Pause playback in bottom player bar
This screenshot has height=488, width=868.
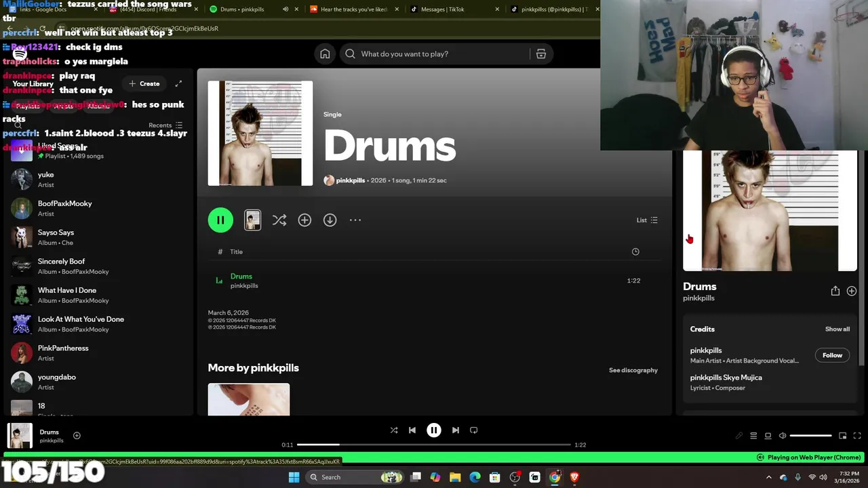click(x=434, y=430)
